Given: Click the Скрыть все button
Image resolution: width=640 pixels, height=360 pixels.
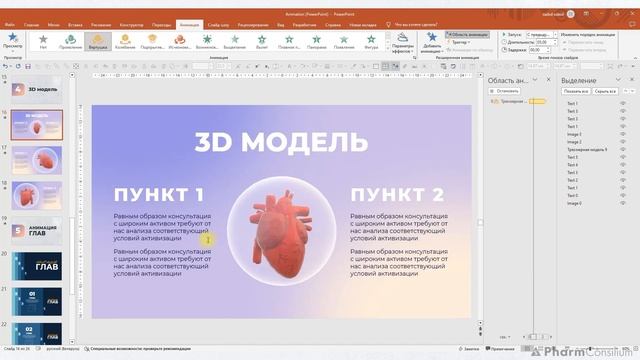Looking at the screenshot, I should pyautogui.click(x=605, y=91).
